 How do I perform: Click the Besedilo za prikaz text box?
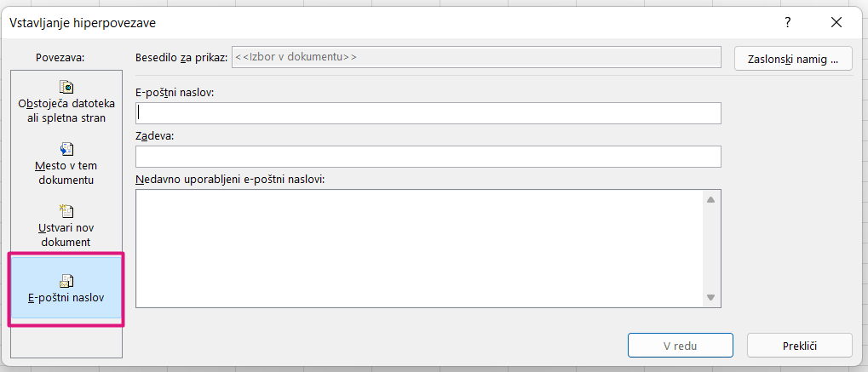pos(476,57)
